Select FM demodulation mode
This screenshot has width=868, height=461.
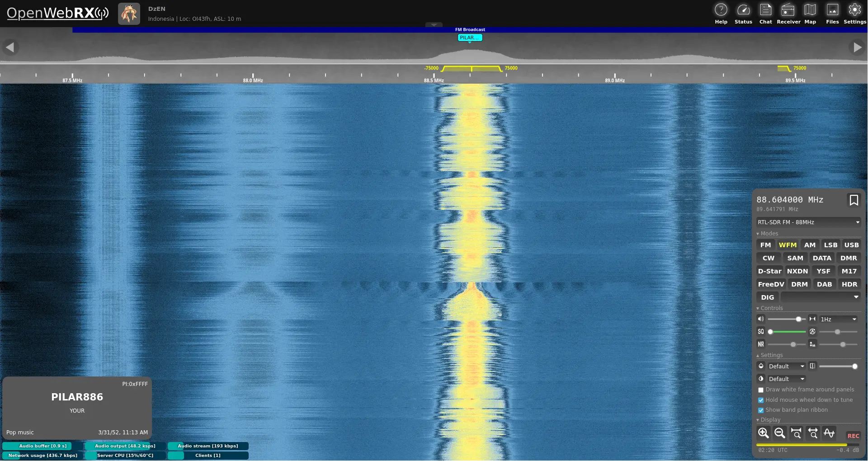[765, 245]
